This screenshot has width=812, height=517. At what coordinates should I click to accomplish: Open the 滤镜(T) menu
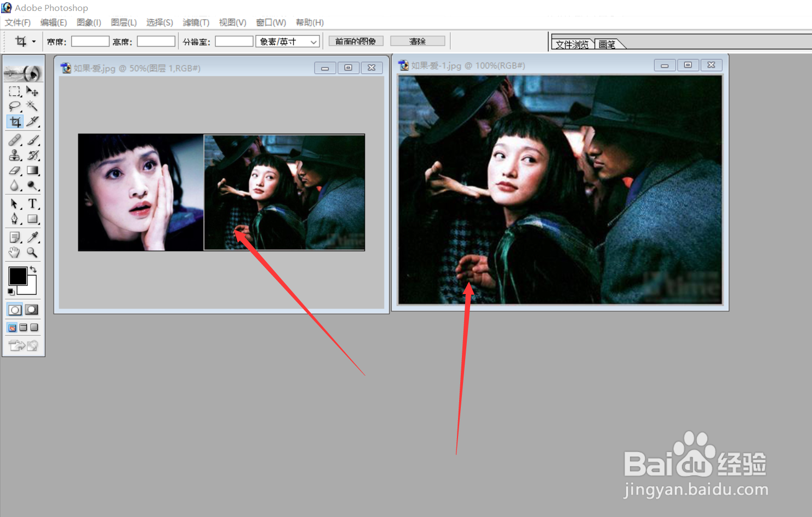pos(196,22)
